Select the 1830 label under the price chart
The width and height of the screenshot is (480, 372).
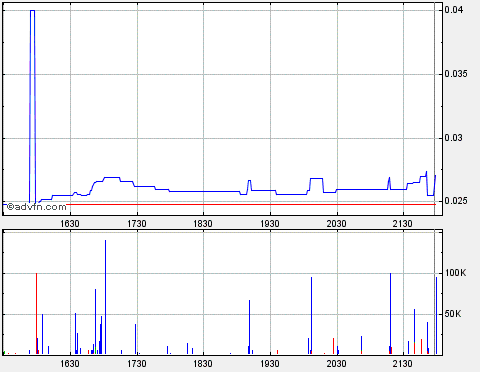(203, 223)
